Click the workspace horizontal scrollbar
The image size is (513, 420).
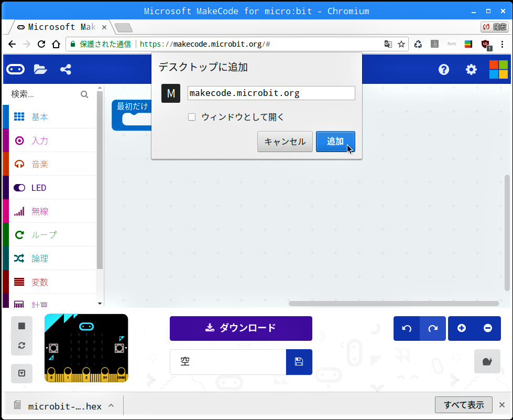[394, 304]
